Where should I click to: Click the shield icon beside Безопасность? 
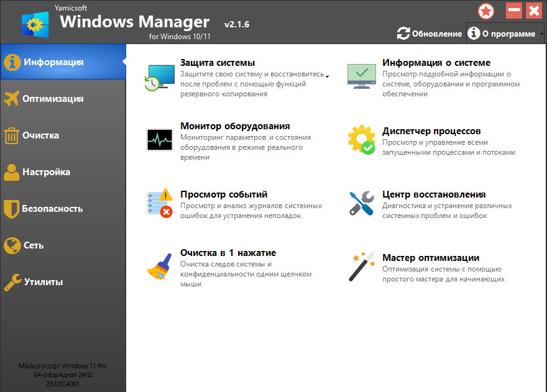(x=12, y=209)
